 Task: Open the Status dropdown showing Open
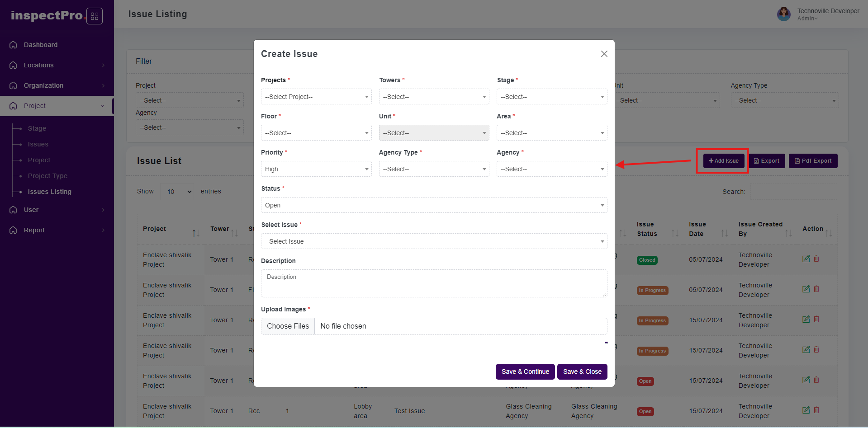tap(433, 205)
